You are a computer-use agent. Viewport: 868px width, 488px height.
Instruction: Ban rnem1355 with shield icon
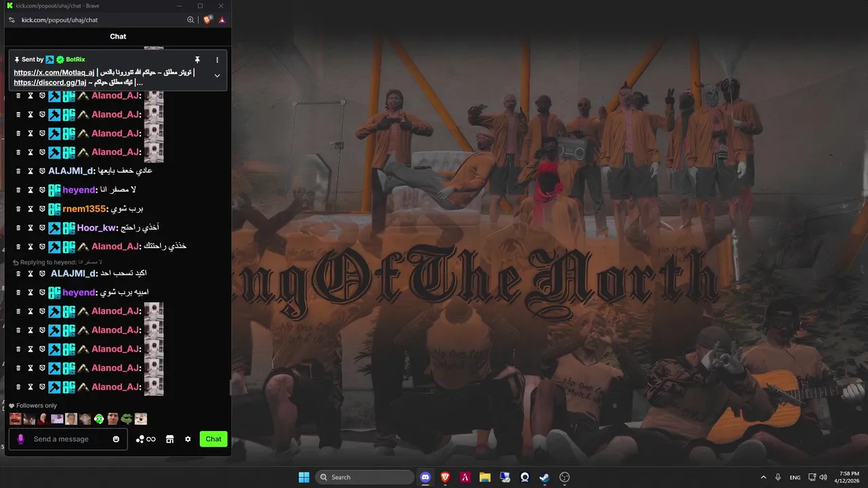[x=41, y=209]
